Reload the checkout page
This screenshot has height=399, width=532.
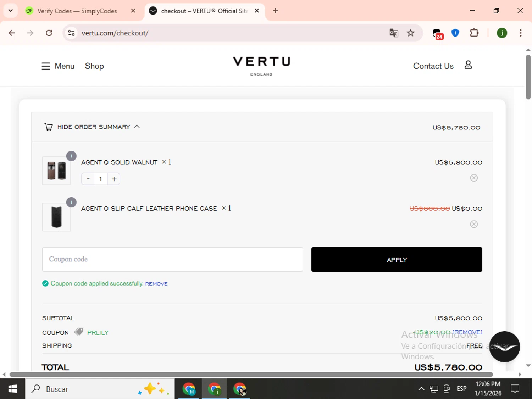(x=49, y=33)
